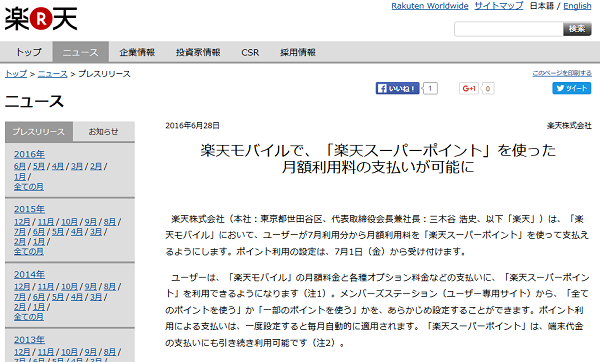600x362 pixels.
Task: Open 全ての月 under 2015年
Action: pyautogui.click(x=29, y=252)
